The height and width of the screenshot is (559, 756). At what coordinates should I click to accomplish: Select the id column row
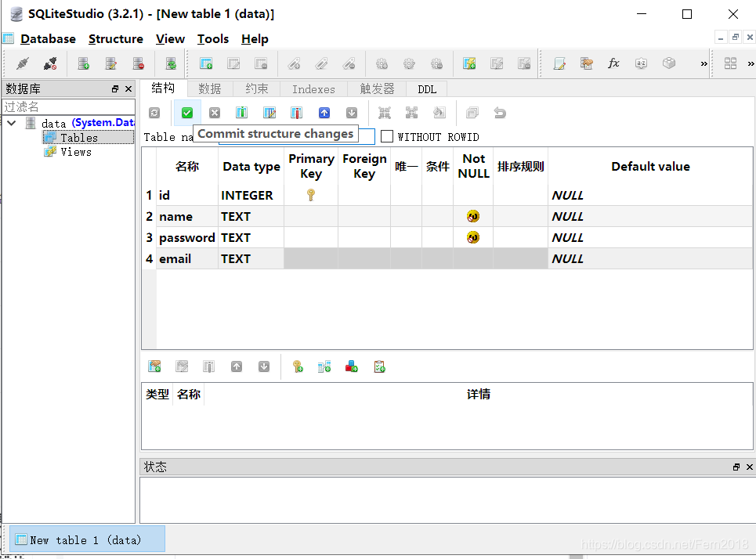click(x=447, y=195)
